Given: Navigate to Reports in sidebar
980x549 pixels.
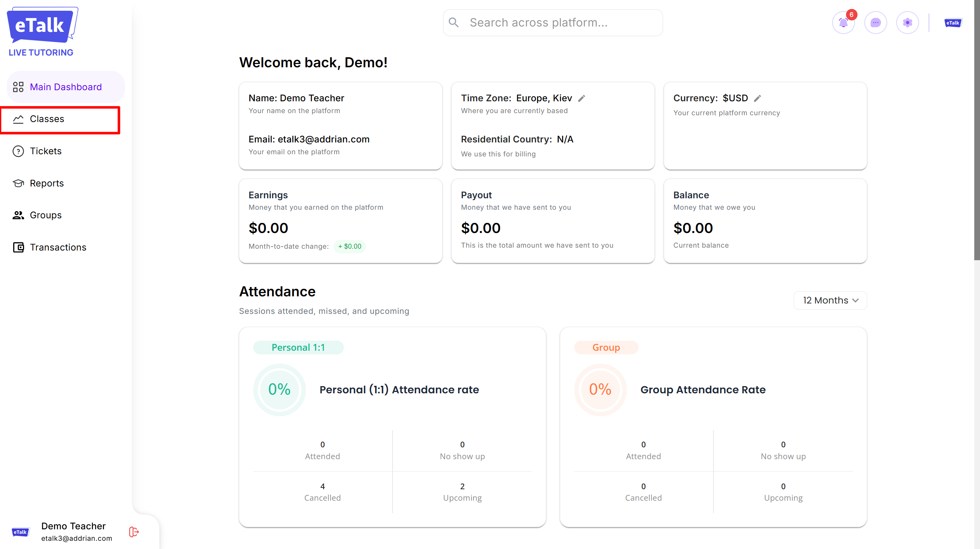Looking at the screenshot, I should coord(47,183).
